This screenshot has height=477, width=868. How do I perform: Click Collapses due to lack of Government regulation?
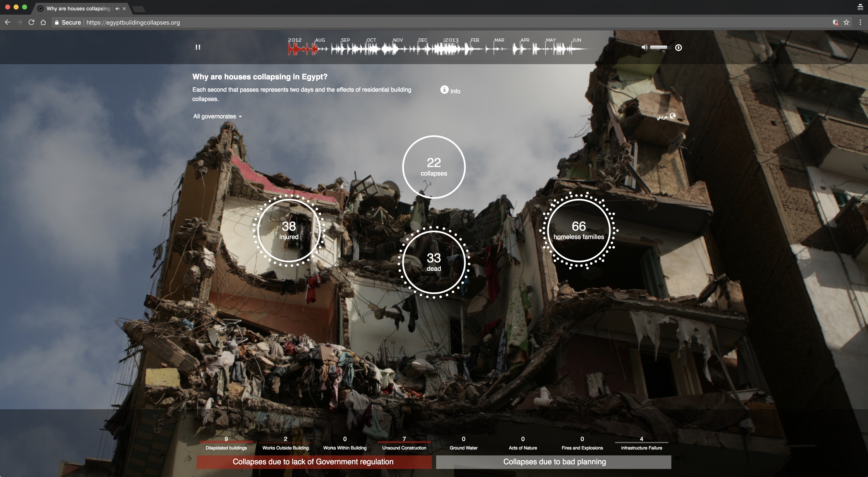point(314,462)
